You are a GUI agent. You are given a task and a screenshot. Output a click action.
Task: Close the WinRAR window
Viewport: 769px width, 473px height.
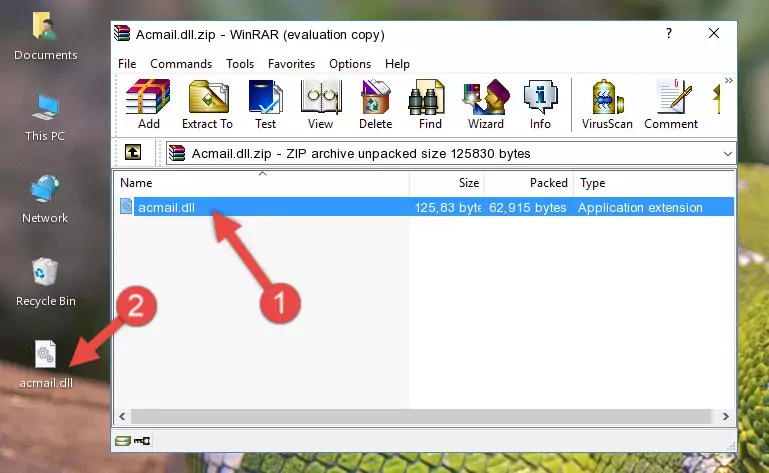point(714,33)
